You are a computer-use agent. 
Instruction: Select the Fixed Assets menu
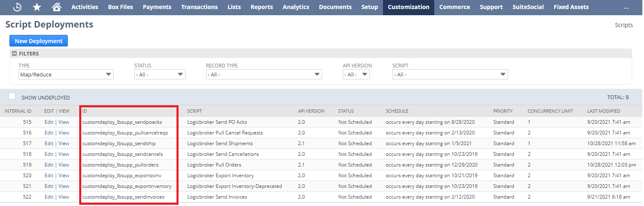coord(571,7)
